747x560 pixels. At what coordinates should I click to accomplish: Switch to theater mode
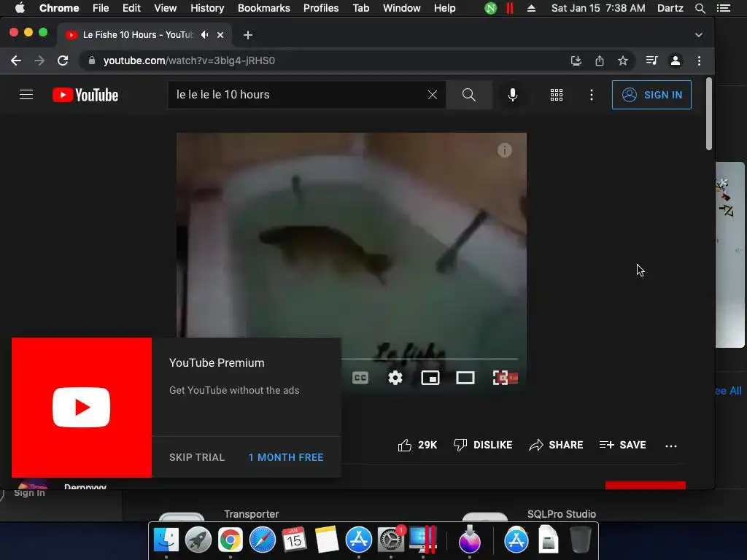(x=465, y=378)
